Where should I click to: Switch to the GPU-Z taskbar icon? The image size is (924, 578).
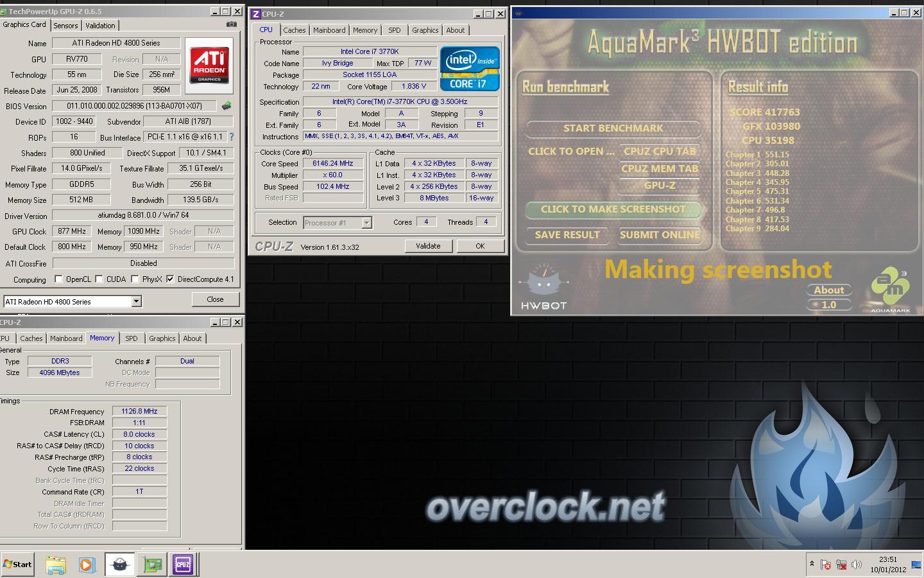[x=152, y=565]
